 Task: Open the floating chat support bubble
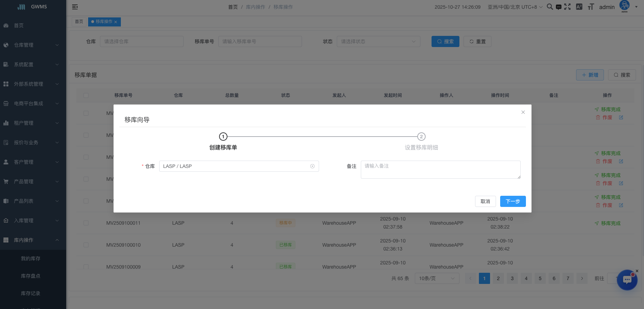click(x=627, y=280)
